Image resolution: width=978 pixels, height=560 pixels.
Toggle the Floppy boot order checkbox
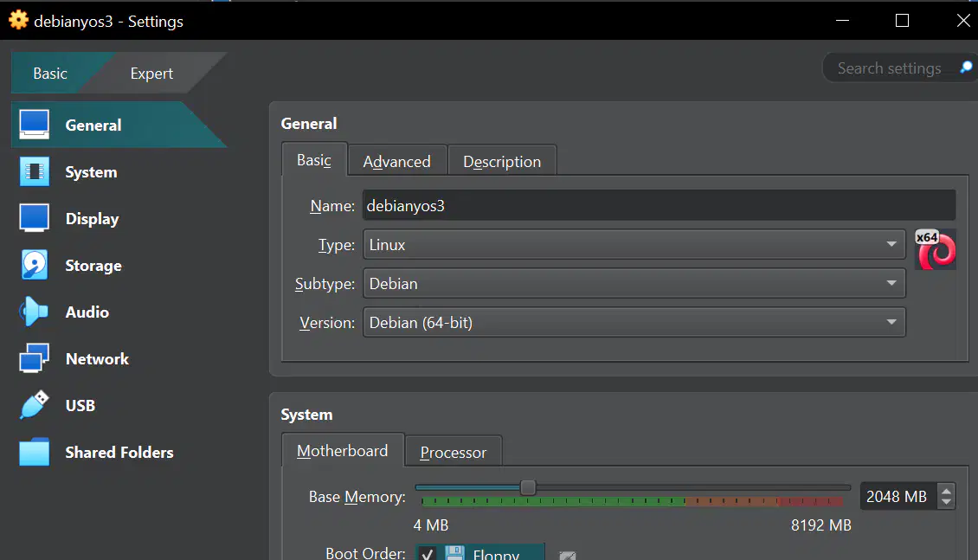coord(428,554)
